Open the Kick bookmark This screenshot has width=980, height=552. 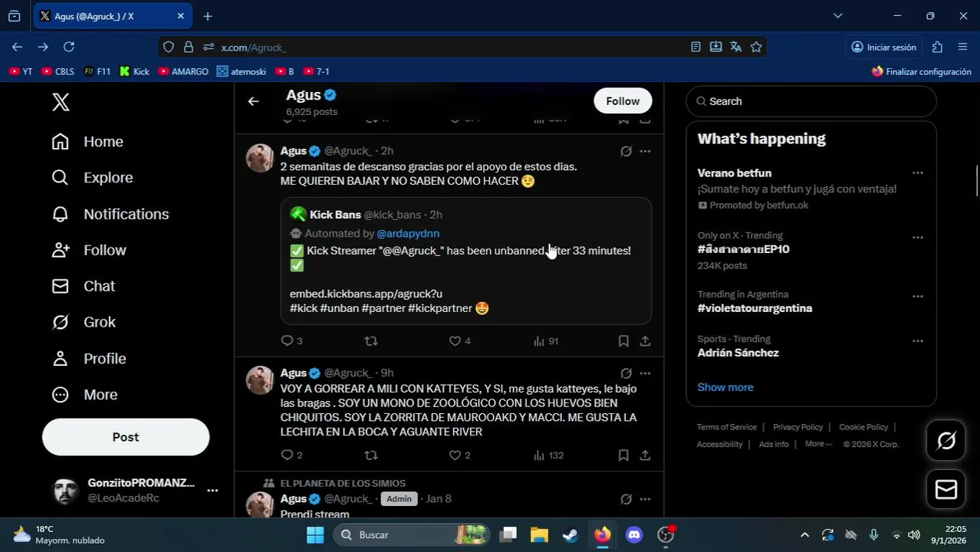(x=135, y=71)
